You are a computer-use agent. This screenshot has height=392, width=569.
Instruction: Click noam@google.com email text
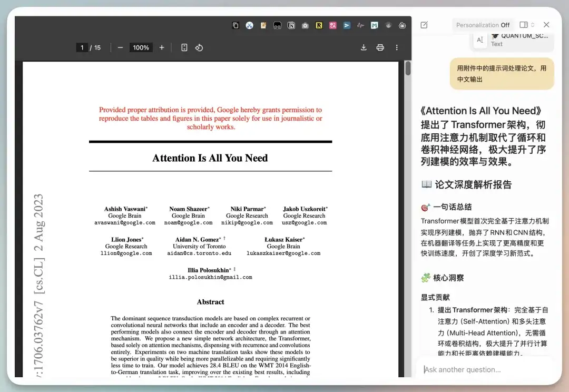pos(188,223)
